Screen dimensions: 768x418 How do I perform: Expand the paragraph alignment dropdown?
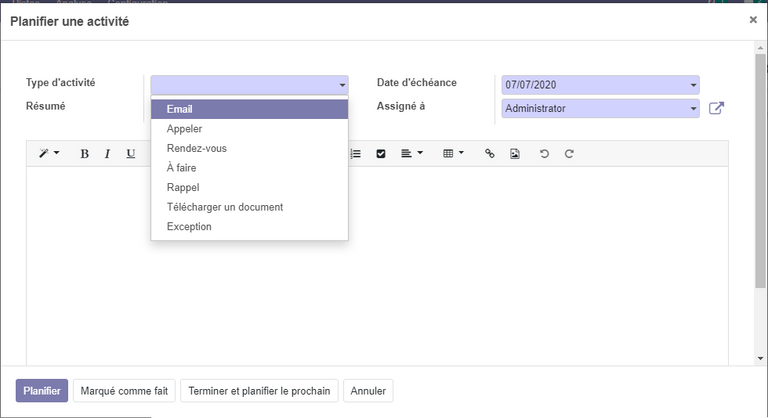[411, 154]
